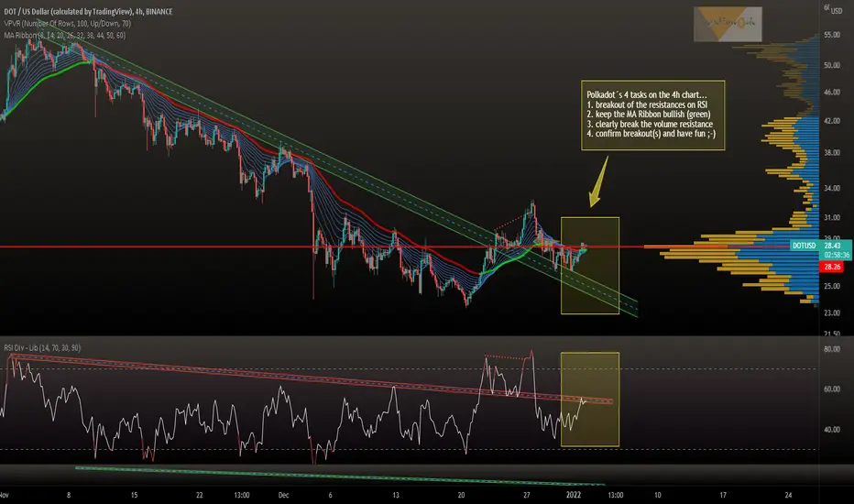Image resolution: width=854 pixels, height=504 pixels.
Task: Click the 10 date label on time axis
Action: (x=657, y=495)
